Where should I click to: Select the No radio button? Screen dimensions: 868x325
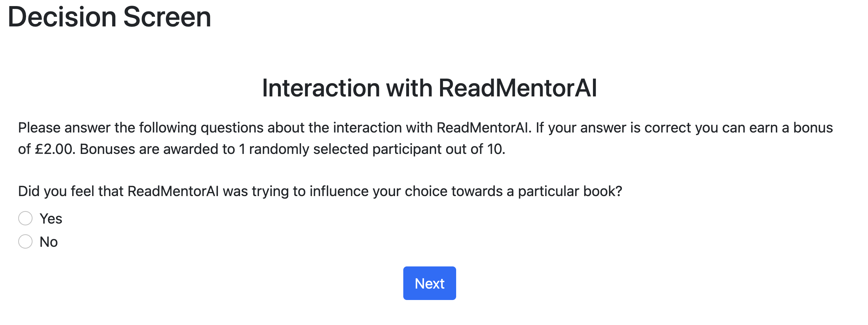[25, 241]
